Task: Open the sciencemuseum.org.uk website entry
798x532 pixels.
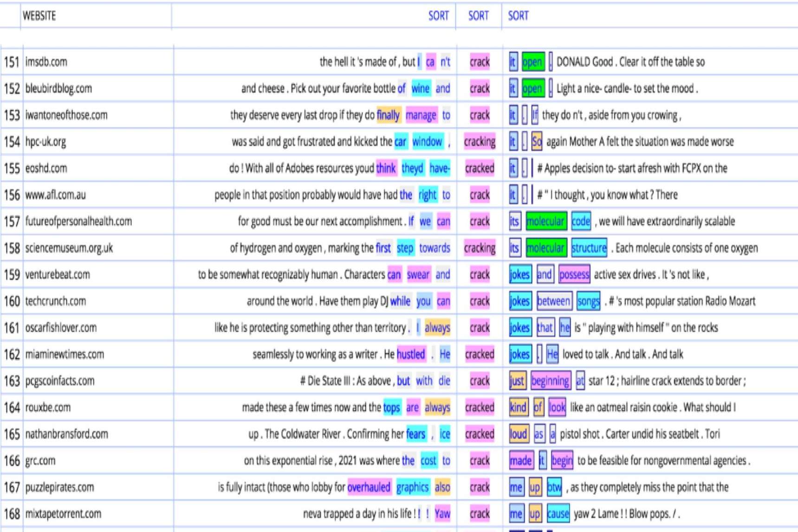Action: (69, 248)
